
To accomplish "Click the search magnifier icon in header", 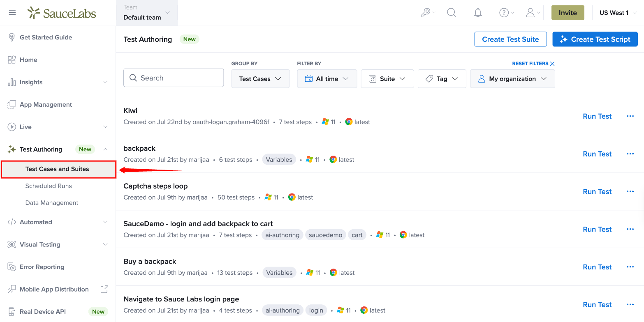I will (x=452, y=13).
